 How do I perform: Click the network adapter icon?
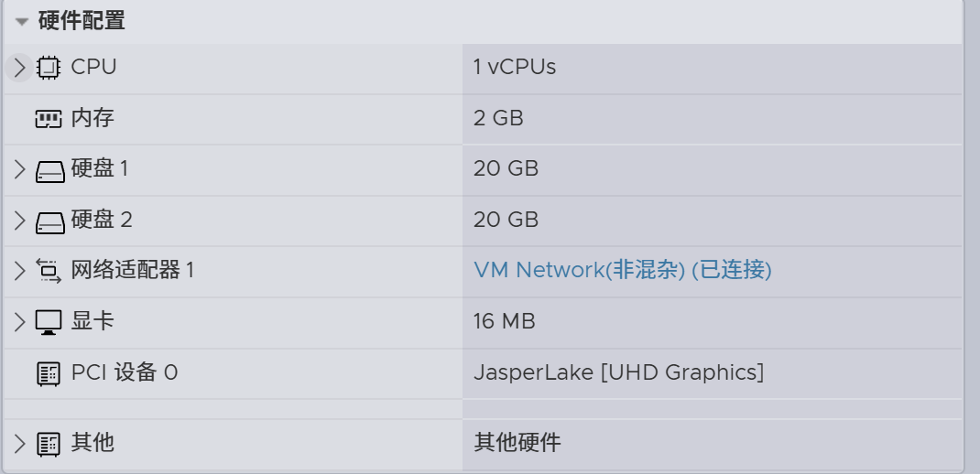coord(49,271)
